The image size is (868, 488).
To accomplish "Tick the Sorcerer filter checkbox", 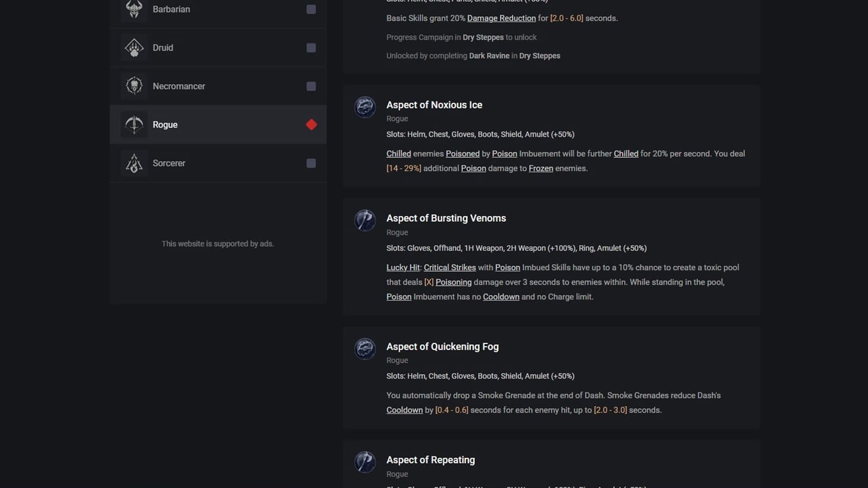I will (x=311, y=163).
